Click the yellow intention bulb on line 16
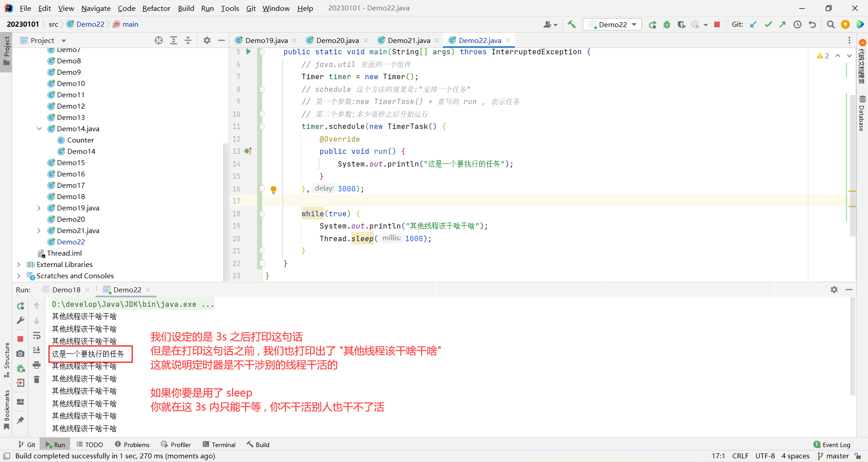This screenshot has height=462, width=868. 274,190
